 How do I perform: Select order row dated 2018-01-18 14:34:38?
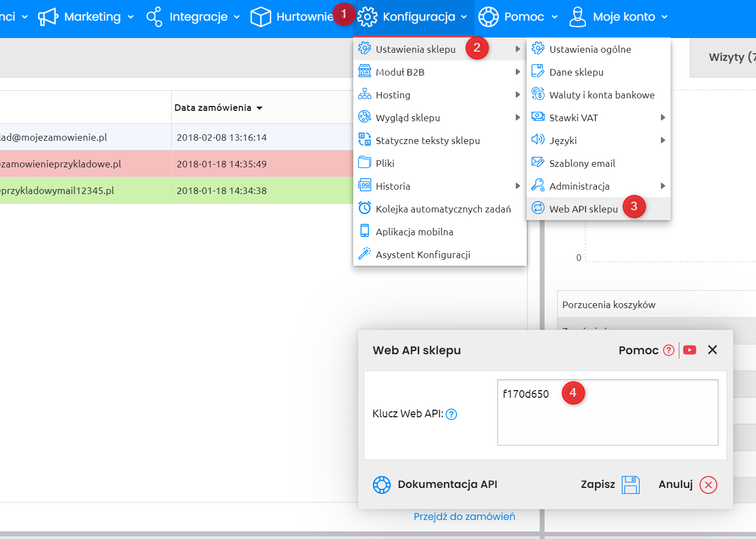tap(177, 191)
